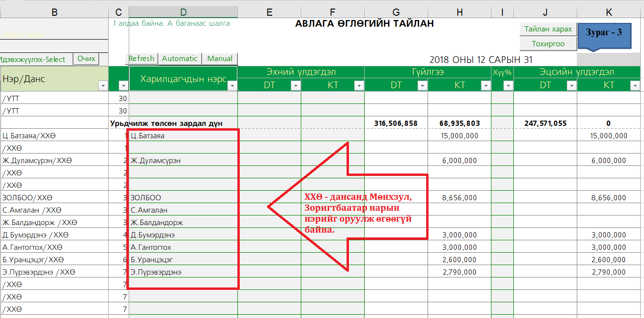Expand the Харилцагчдын нэрс filter dropdown
Image resolution: width=644 pixels, height=318 pixels.
(232, 85)
